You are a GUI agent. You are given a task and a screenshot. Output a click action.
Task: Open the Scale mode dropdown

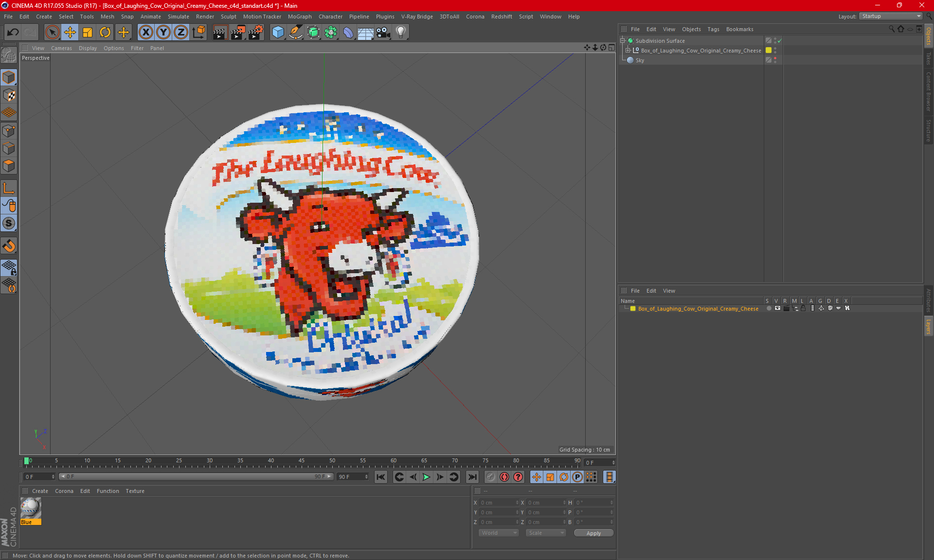tap(546, 533)
